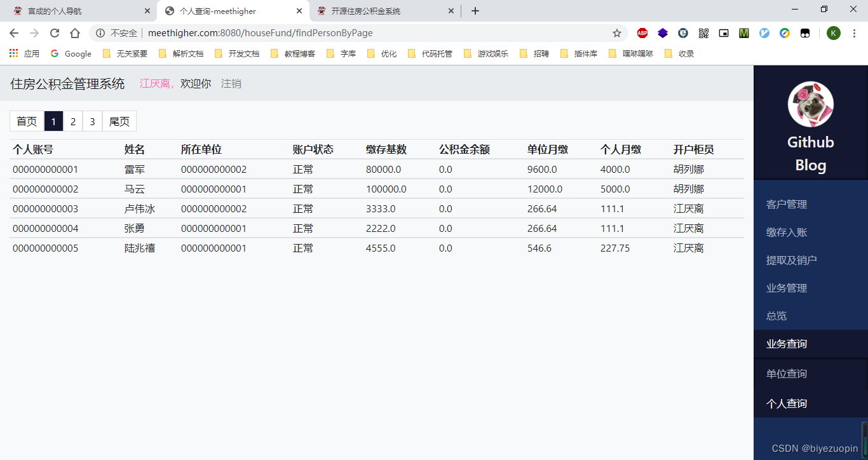Viewport: 868px width, 460px height.
Task: Click the 公积金余额 column header
Action: (465, 149)
